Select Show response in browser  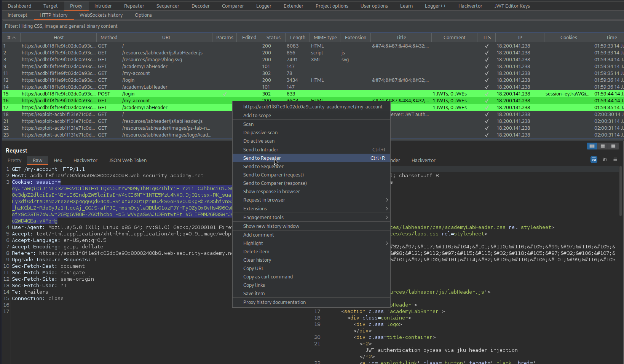click(x=311, y=192)
